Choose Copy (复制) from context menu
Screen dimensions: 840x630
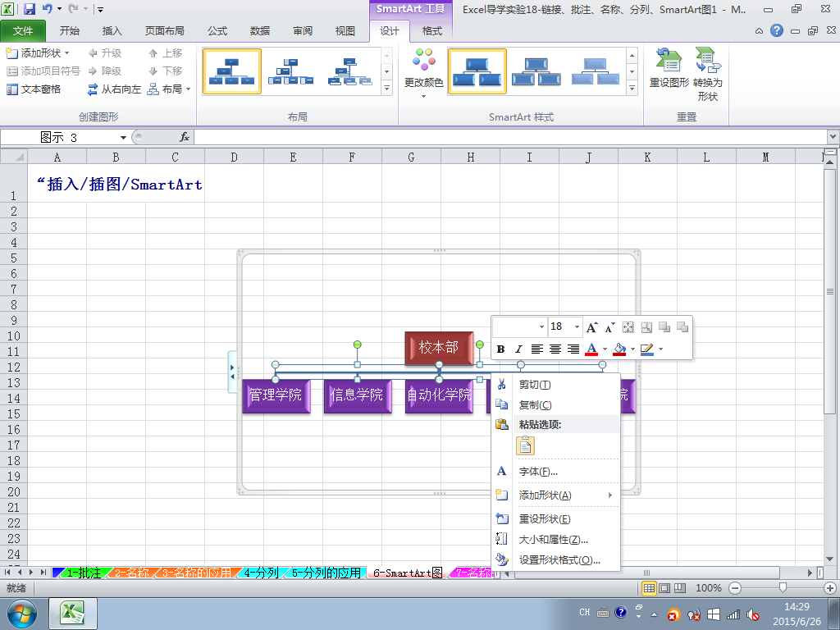tap(555, 405)
